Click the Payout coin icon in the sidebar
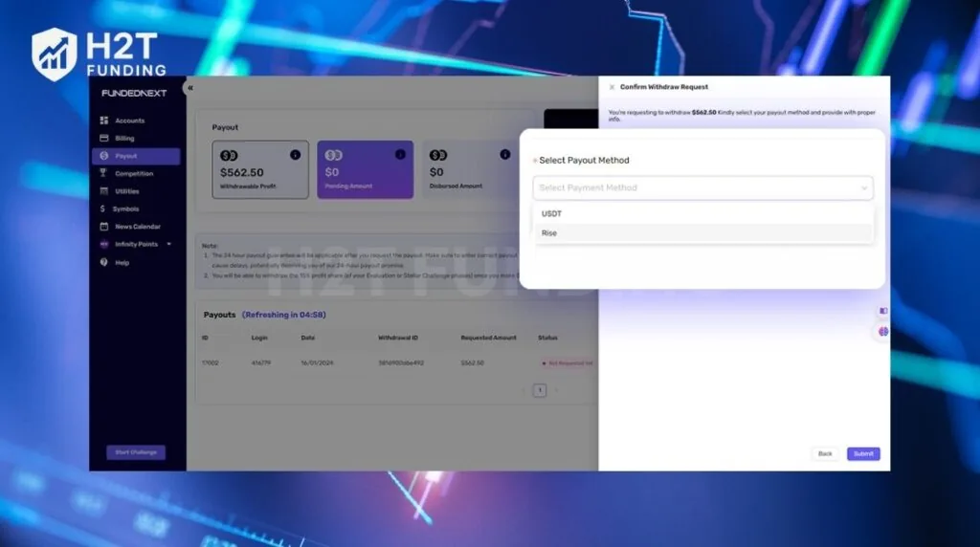980x547 pixels. point(103,156)
